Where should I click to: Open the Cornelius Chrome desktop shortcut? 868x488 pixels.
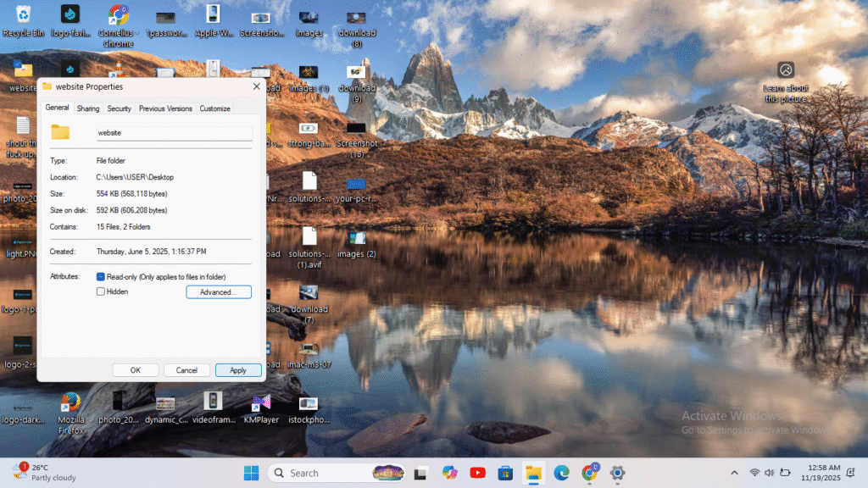(118, 15)
